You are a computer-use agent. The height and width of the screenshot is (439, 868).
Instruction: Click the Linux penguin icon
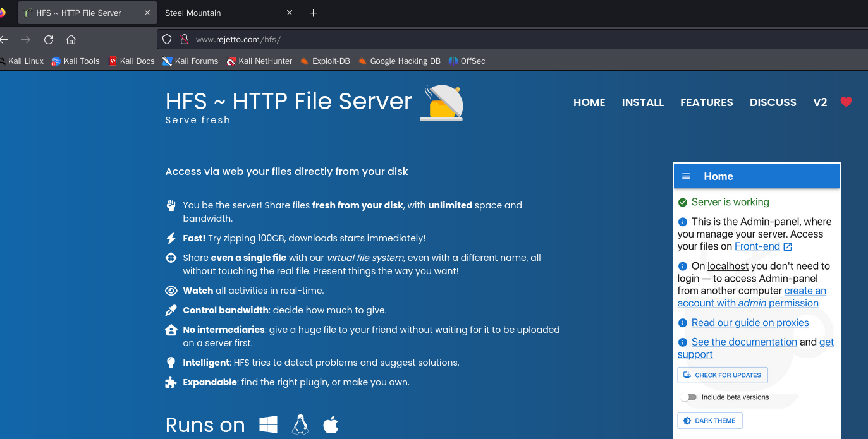tap(300, 425)
